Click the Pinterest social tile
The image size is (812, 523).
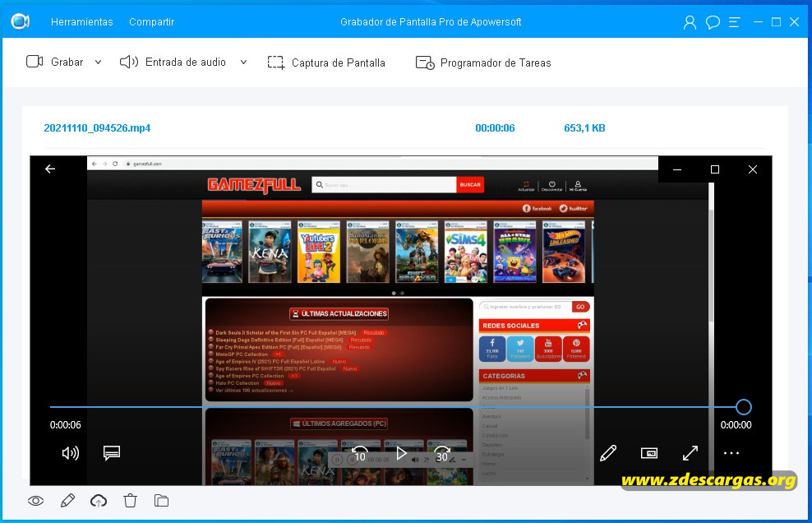coord(576,349)
